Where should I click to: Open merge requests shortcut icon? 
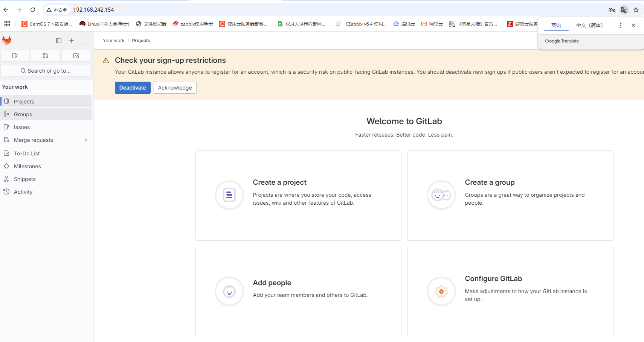46,56
